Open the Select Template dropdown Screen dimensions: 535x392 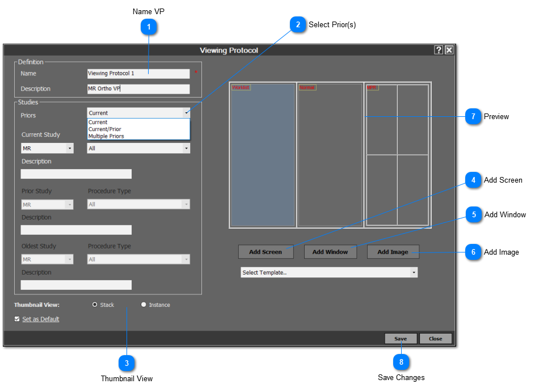(x=329, y=273)
